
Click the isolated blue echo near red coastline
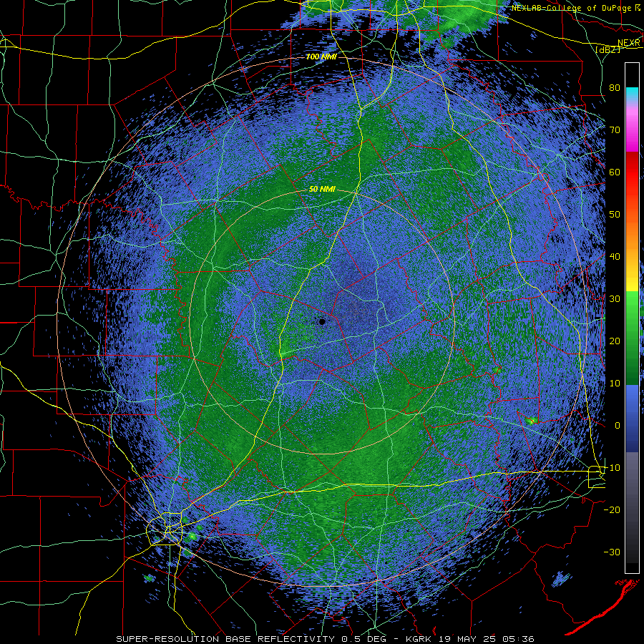pos(561,579)
